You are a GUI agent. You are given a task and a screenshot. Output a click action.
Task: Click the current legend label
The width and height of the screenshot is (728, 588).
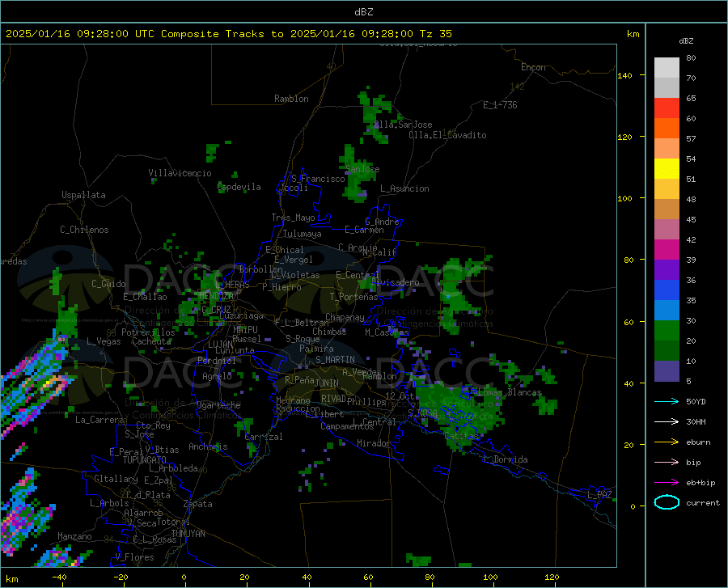tap(703, 502)
